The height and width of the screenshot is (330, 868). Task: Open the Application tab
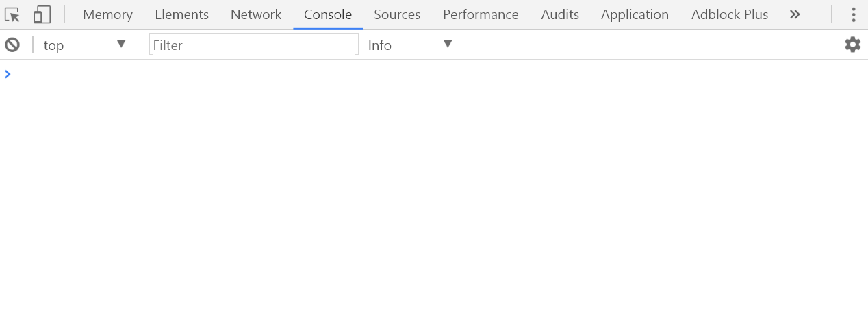[x=635, y=14]
